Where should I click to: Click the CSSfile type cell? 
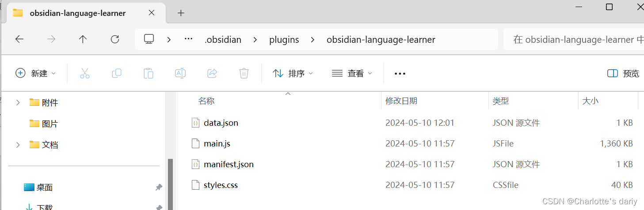506,185
